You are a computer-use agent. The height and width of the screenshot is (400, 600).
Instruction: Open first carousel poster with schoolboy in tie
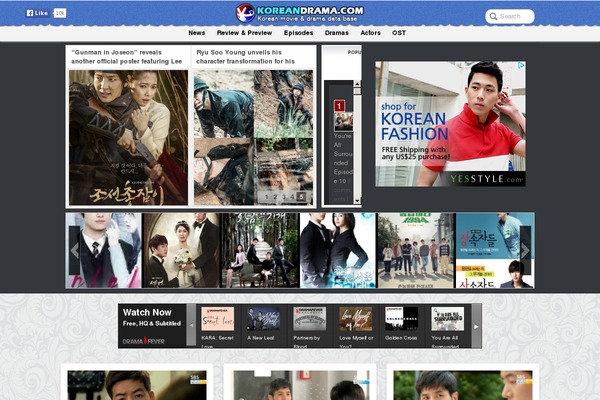point(104,250)
